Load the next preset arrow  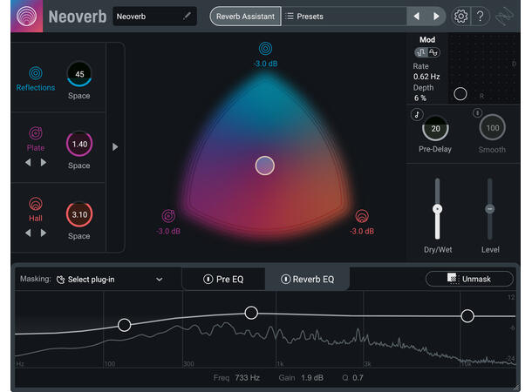(x=436, y=16)
